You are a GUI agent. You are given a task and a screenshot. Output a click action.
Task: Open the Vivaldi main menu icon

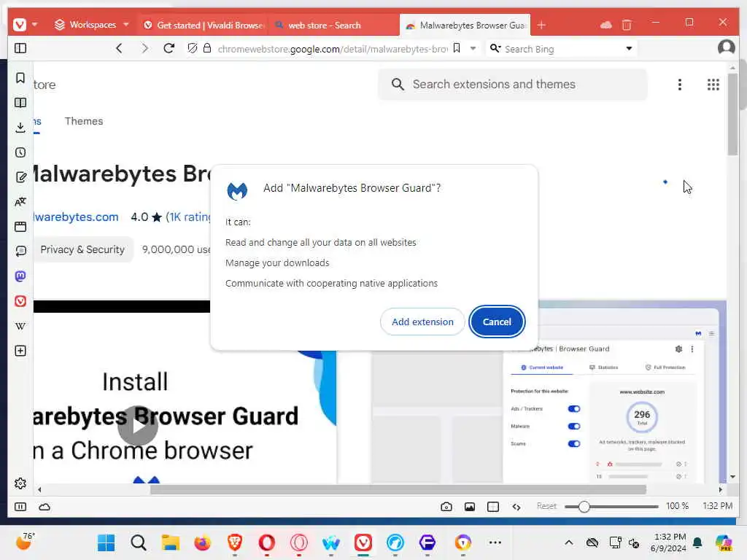tap(20, 24)
